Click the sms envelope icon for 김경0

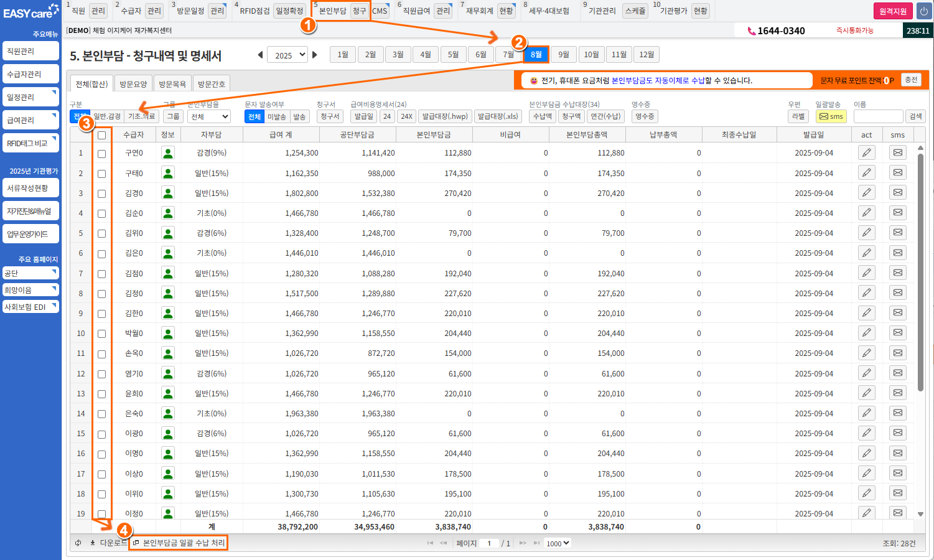point(897,193)
